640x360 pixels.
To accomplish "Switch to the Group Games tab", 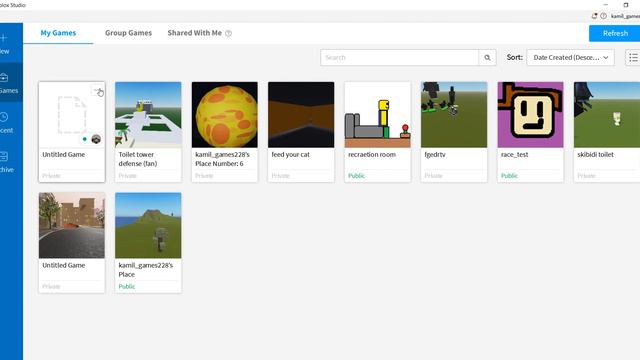I will 128,33.
